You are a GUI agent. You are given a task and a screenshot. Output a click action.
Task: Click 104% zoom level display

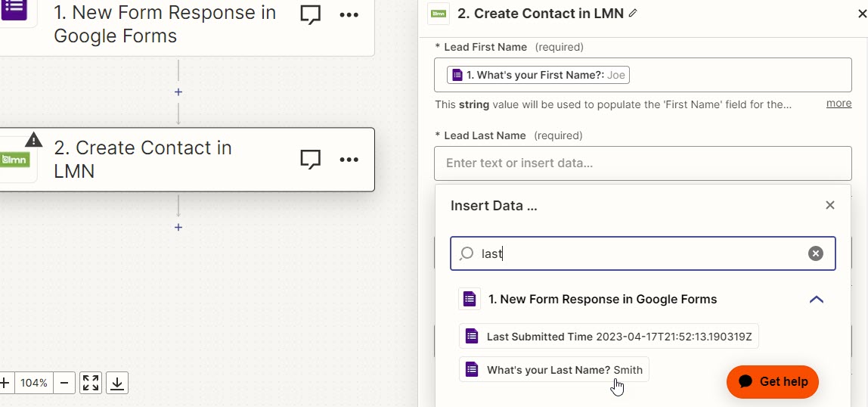34,383
